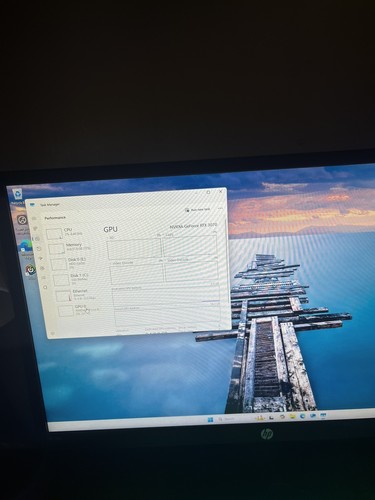This screenshot has height=500, width=375.
Task: Close the Task Manager window
Action: coord(220,192)
